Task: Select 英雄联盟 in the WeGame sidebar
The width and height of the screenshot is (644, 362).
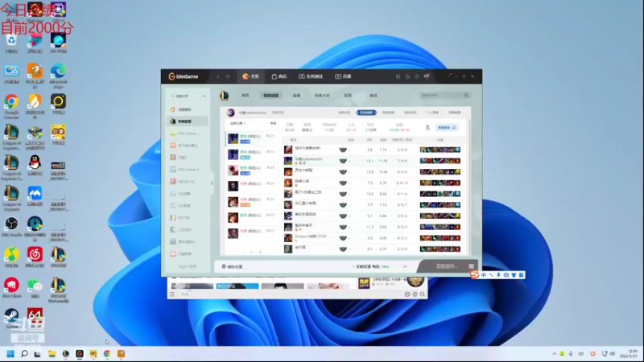Action: pos(188,121)
